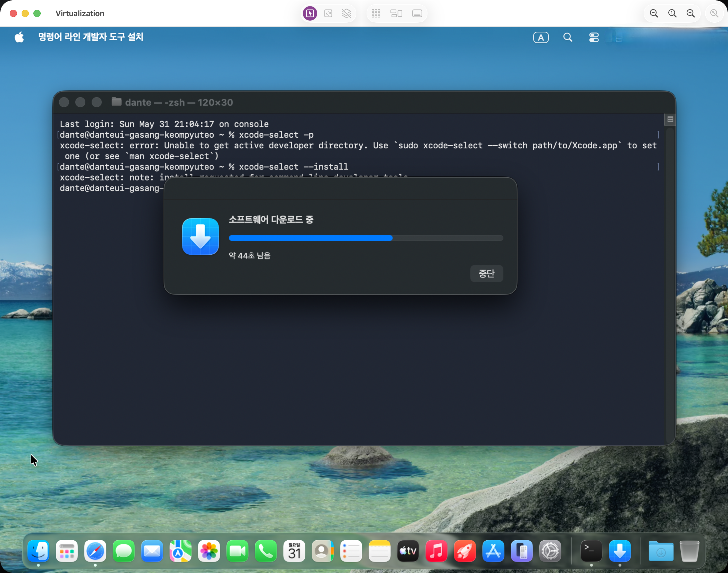
Task: Zoom in with the plus magnifier
Action: coord(691,13)
